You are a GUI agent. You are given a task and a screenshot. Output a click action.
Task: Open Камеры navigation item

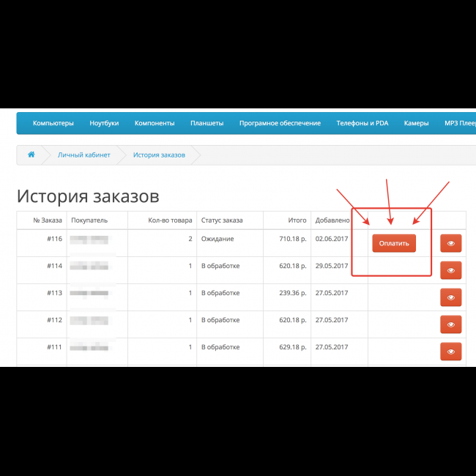416,124
